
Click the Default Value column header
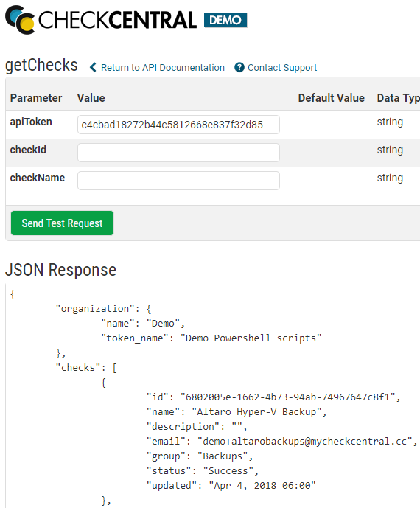pyautogui.click(x=332, y=98)
